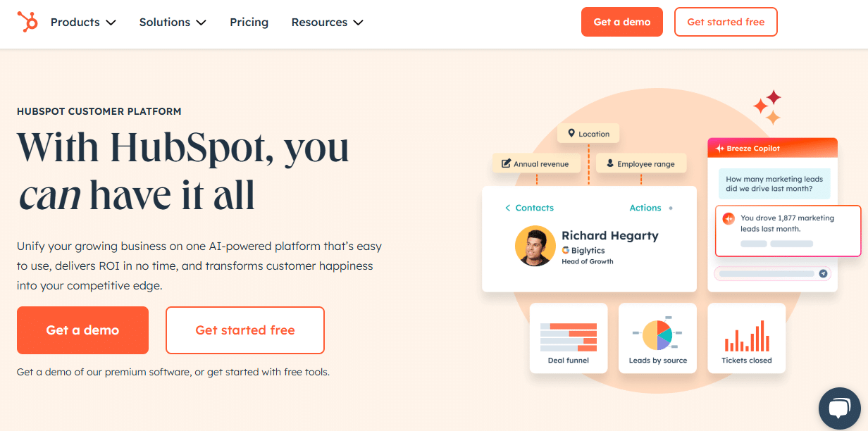Click the send arrow in Copilot input
Image resolution: width=868 pixels, height=431 pixels.
coord(822,273)
